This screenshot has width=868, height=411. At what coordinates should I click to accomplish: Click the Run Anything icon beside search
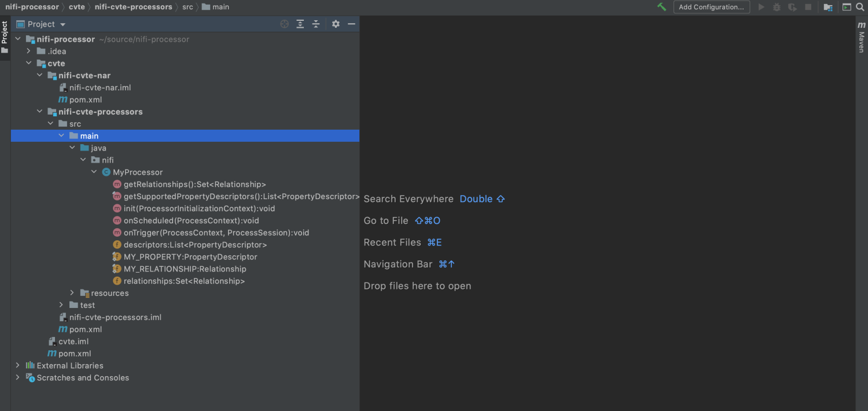coord(847,7)
